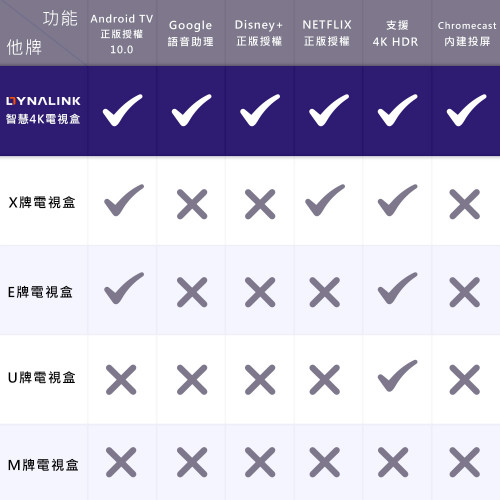The image size is (500, 500).
Task: Select the Google 語音助理 column header
Action: pyautogui.click(x=190, y=33)
